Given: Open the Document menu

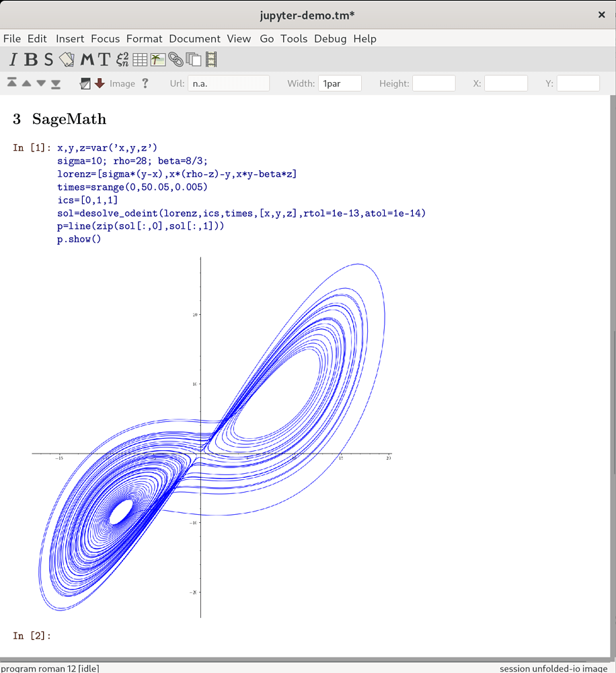Looking at the screenshot, I should tap(195, 38).
